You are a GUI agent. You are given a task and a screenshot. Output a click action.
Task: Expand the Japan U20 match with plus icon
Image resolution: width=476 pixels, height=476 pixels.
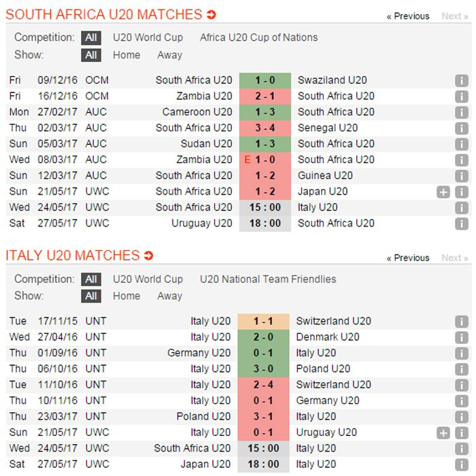pos(443,192)
